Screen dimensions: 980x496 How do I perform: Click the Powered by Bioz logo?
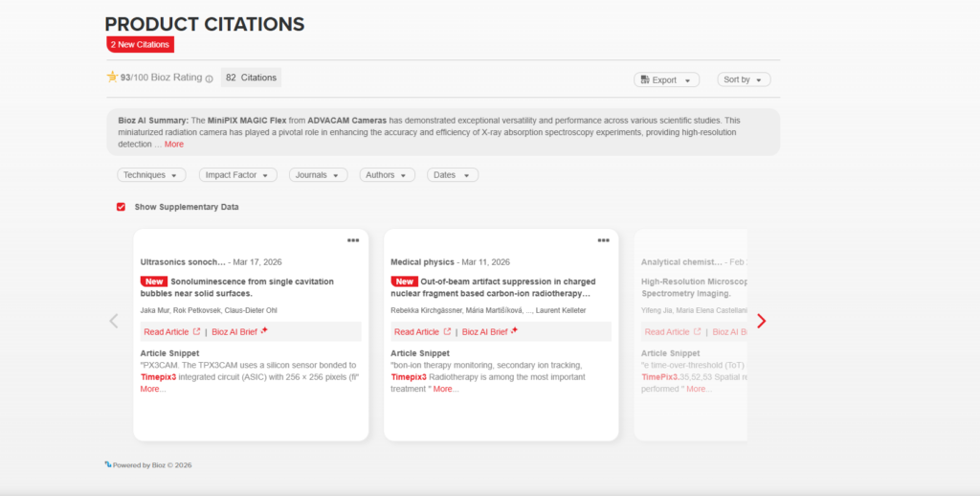click(108, 464)
